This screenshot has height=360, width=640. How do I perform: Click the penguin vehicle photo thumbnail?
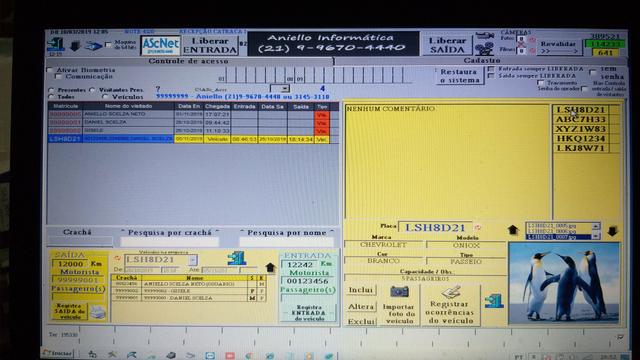tap(564, 283)
